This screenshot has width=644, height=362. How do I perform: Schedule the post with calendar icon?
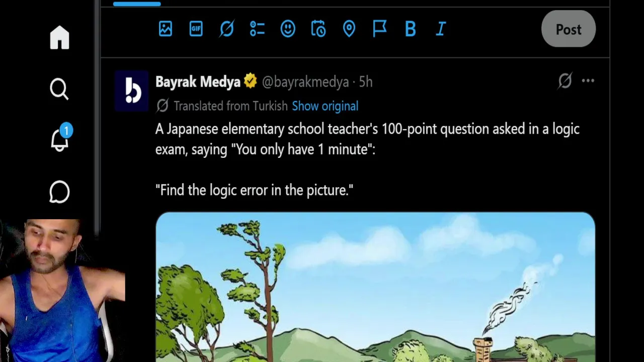point(318,29)
